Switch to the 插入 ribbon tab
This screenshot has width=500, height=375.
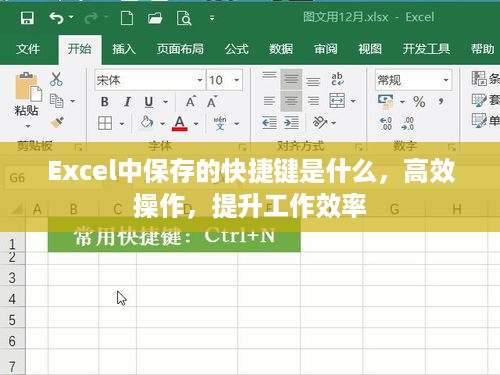pyautogui.click(x=124, y=49)
